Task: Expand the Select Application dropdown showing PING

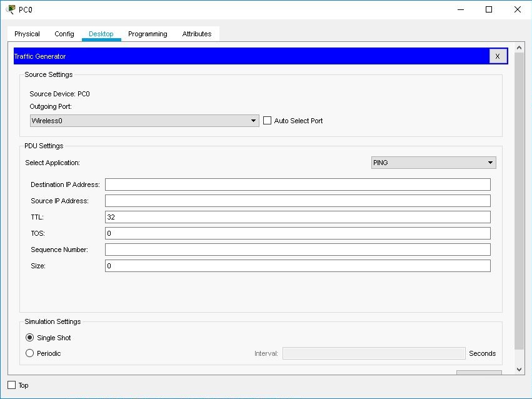Action: tap(489, 162)
